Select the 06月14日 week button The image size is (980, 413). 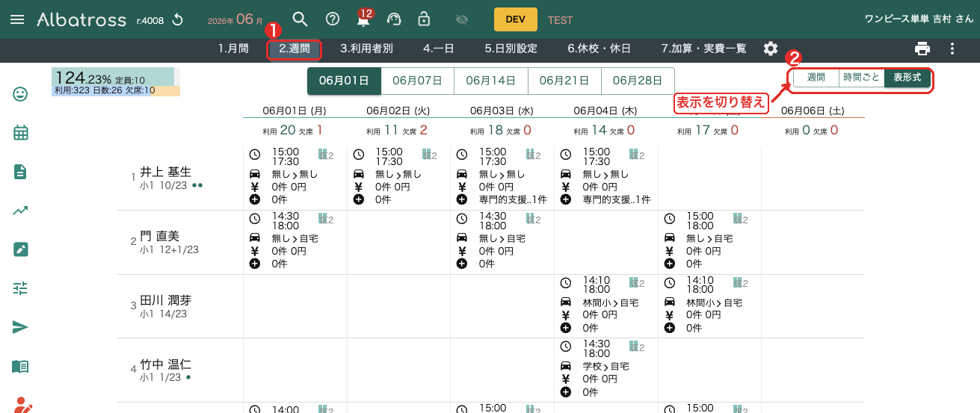[x=490, y=81]
